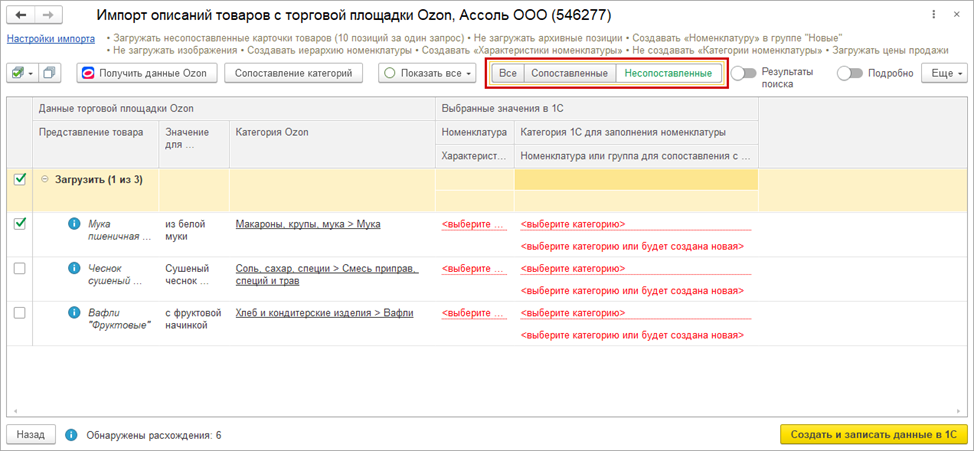Click Получить данные Ozon button

coord(144,73)
